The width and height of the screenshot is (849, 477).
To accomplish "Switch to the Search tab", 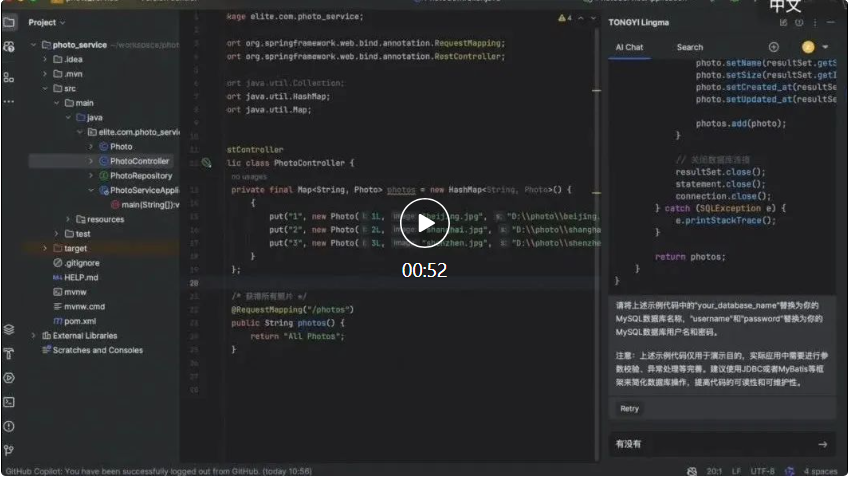I will coord(690,48).
